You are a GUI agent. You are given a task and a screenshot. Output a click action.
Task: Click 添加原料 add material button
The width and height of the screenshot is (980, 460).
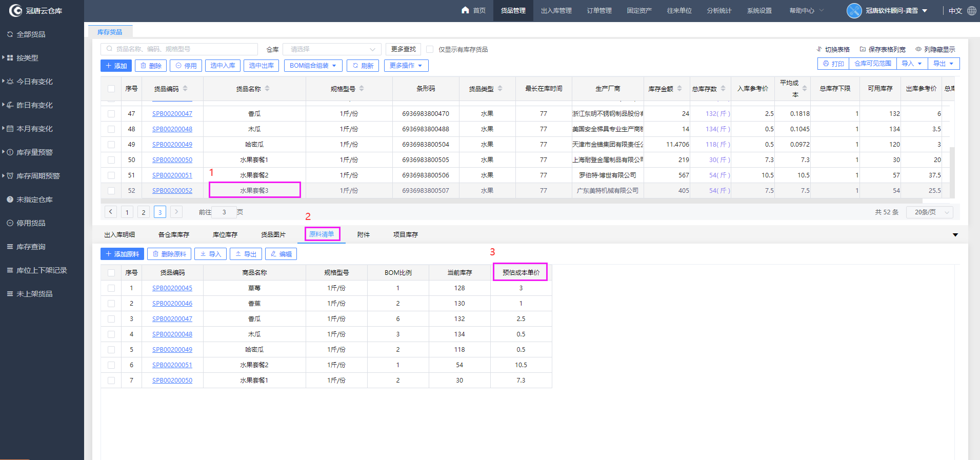(x=122, y=254)
